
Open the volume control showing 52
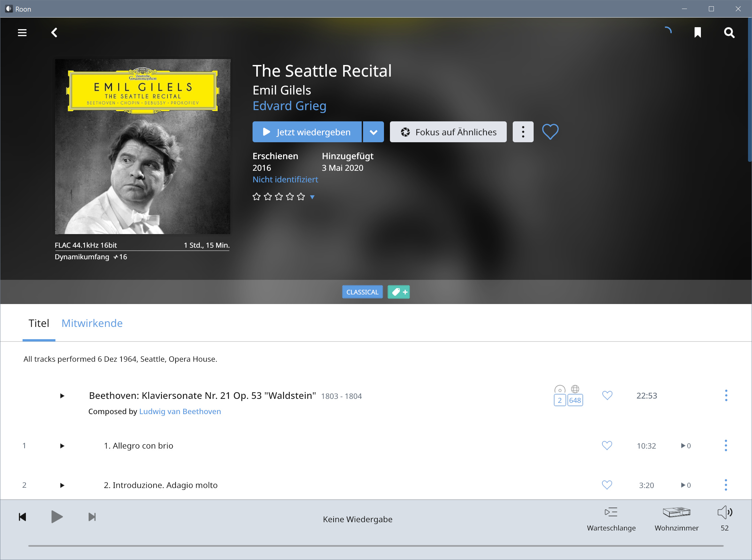[x=725, y=519]
